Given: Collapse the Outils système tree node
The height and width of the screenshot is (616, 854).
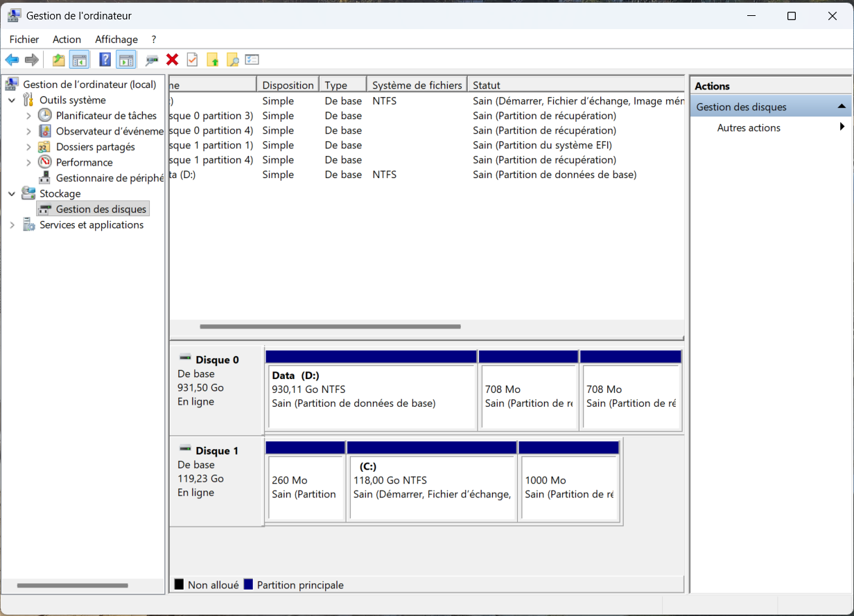Looking at the screenshot, I should click(x=12, y=100).
